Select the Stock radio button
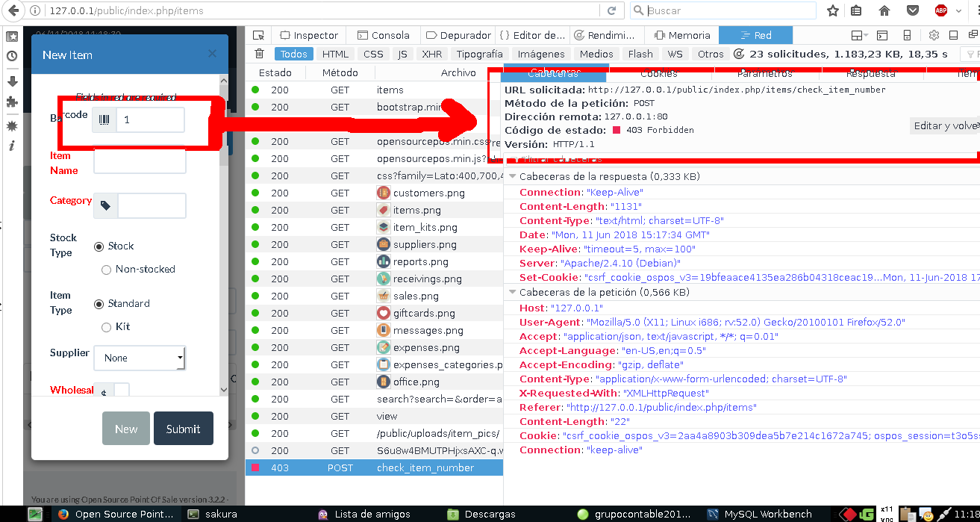Screen dimensions: 980x522 tap(99, 246)
